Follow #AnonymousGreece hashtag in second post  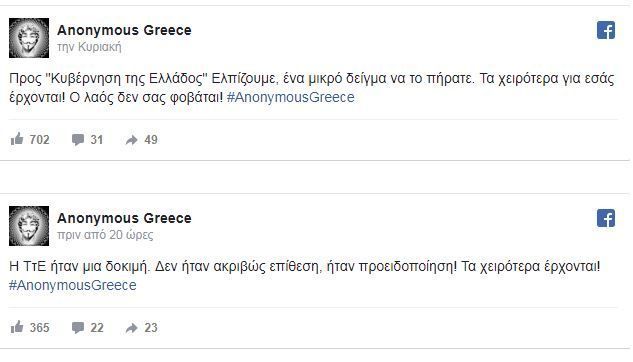click(73, 285)
